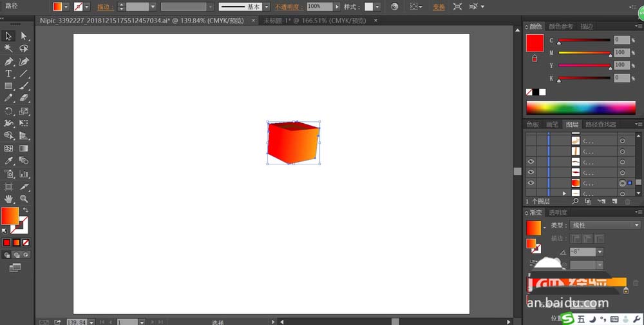Select the Pencil tool

[8, 98]
